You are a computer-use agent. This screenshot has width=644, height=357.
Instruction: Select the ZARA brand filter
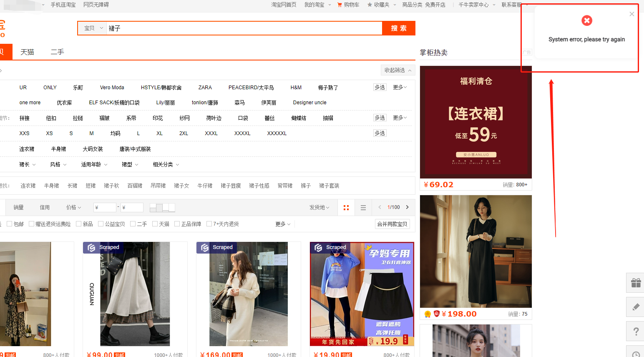pyautogui.click(x=205, y=88)
